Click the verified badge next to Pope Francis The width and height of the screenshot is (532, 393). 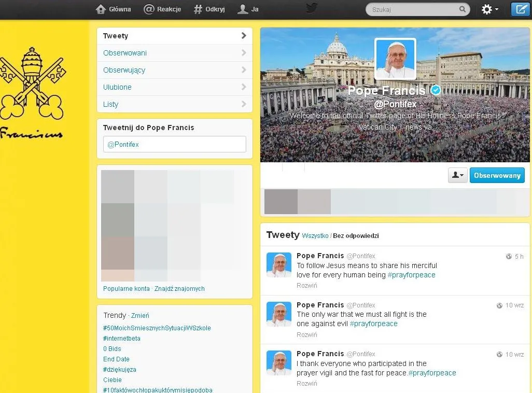(436, 90)
